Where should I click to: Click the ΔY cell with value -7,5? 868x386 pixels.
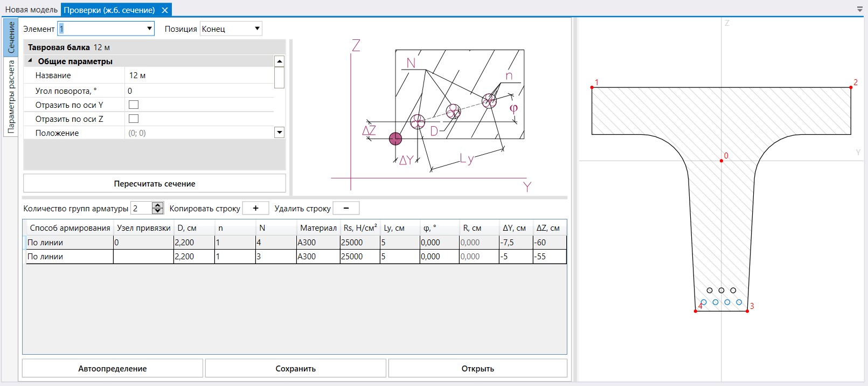tap(516, 243)
